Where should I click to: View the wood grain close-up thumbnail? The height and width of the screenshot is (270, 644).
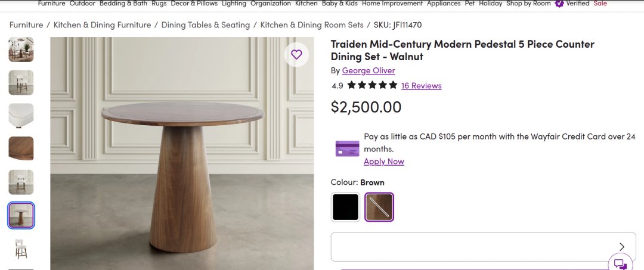21,148
